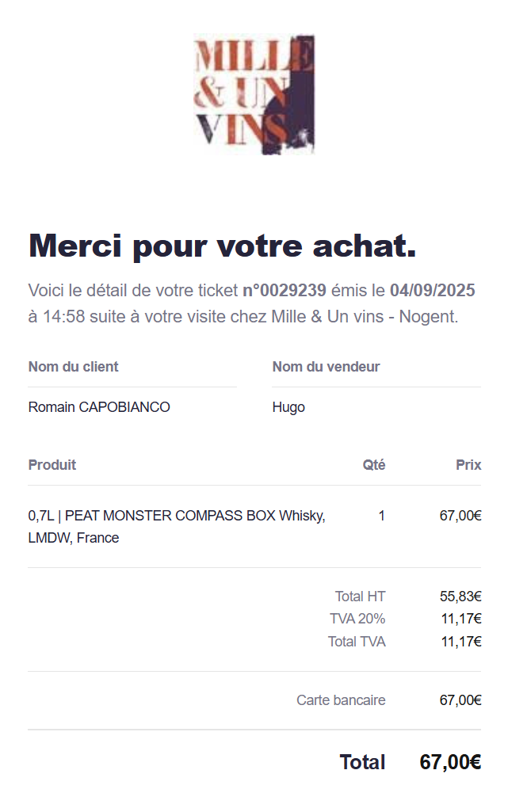This screenshot has width=508, height=812.
Task: Click the Mille & Un Vins logo
Action: [x=254, y=93]
